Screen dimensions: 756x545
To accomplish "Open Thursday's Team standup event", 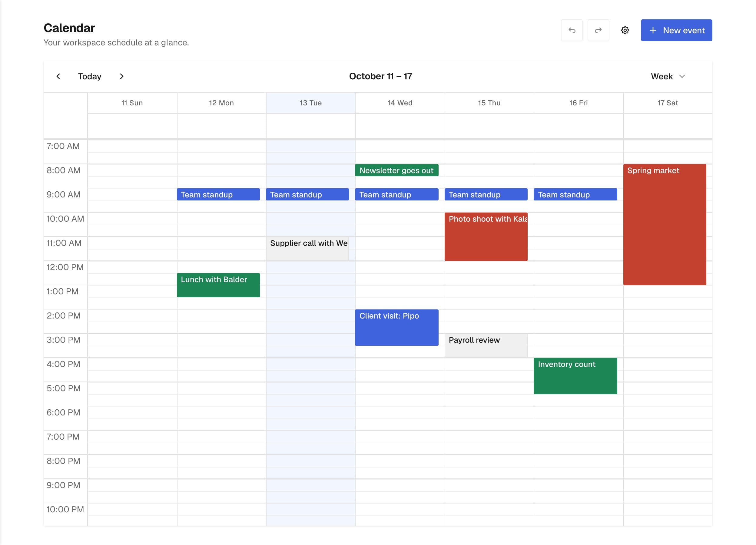I will click(486, 195).
